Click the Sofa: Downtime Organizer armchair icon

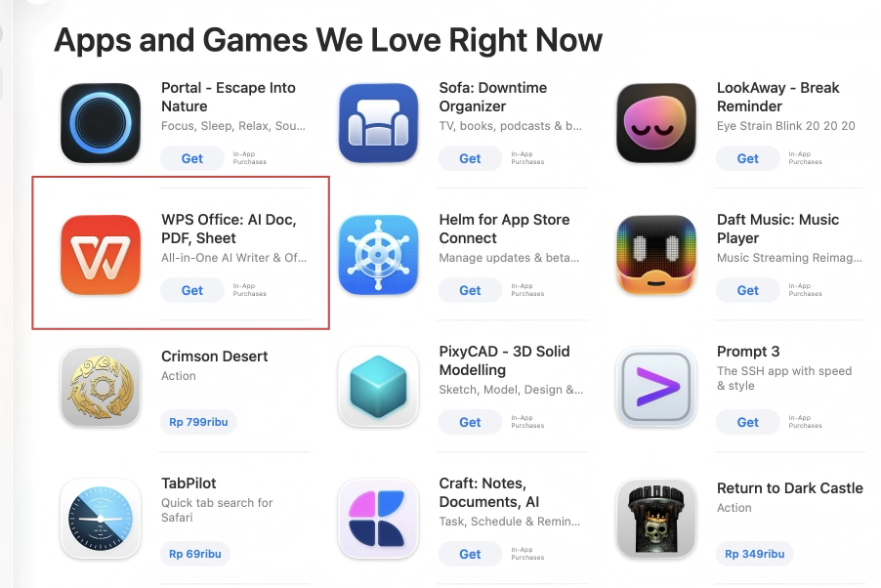tap(378, 123)
